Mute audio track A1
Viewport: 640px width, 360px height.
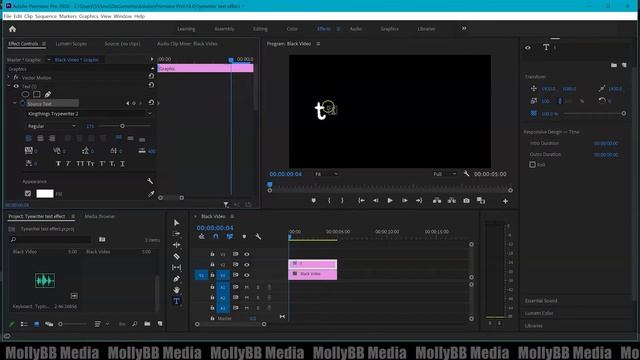[247, 287]
